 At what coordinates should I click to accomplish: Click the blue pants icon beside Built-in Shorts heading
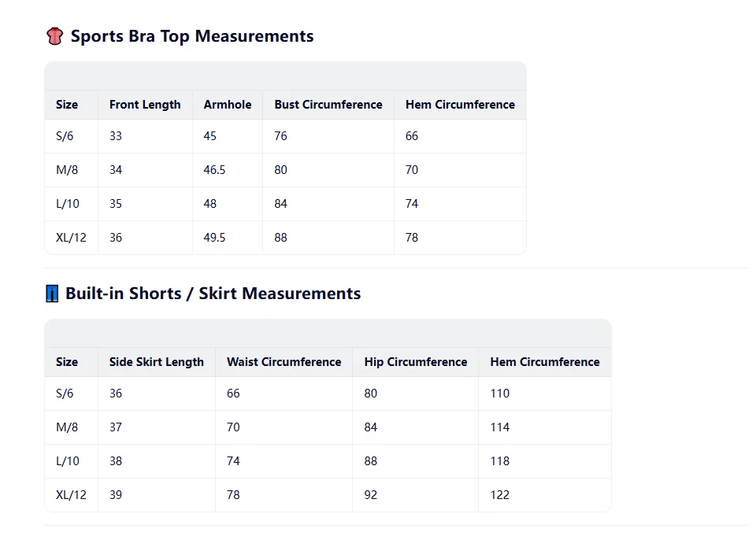pos(52,294)
